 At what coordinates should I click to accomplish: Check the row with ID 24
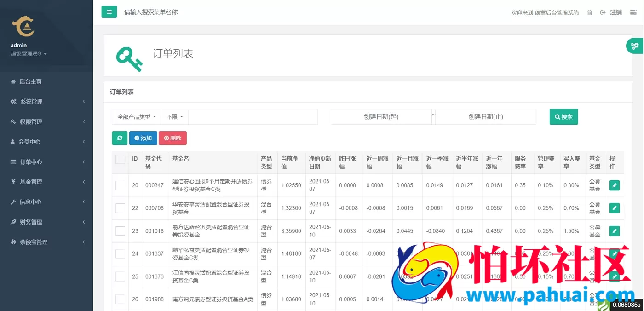(121, 253)
